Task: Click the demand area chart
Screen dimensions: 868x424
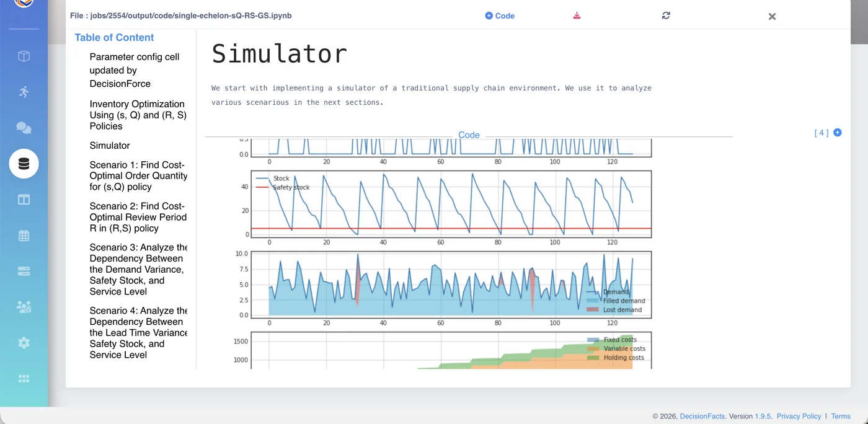Action: (451, 285)
